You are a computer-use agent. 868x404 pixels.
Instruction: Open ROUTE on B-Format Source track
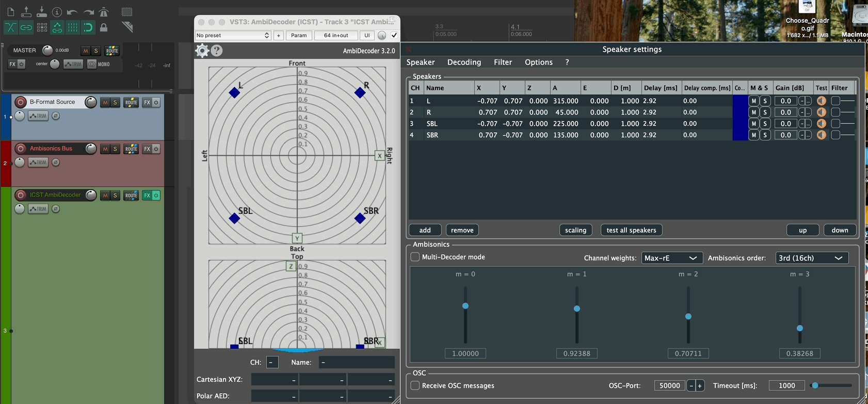[131, 102]
